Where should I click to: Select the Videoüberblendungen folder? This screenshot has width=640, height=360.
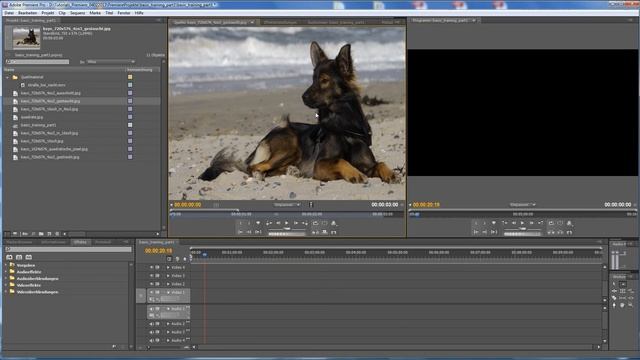pos(37,292)
